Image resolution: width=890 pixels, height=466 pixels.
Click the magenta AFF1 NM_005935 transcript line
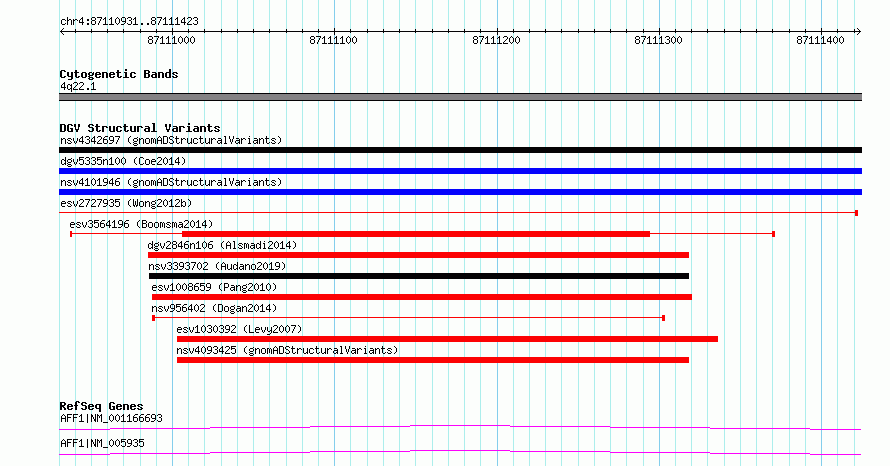coord(460,452)
